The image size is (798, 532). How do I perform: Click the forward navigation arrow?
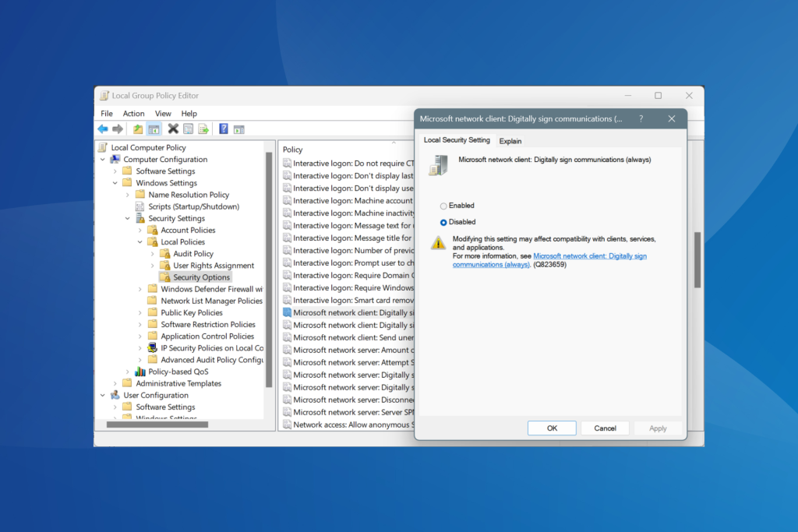click(x=117, y=129)
